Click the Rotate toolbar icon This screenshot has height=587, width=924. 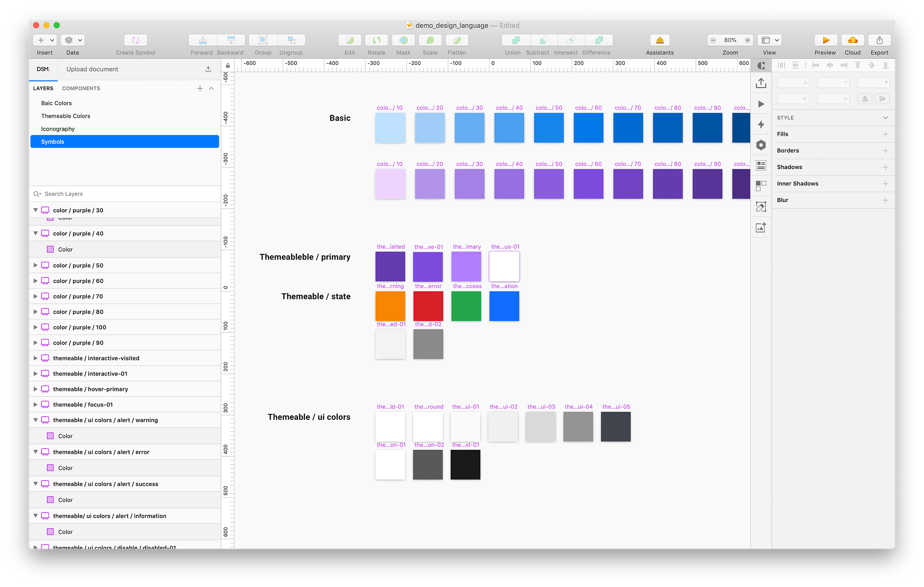click(377, 41)
